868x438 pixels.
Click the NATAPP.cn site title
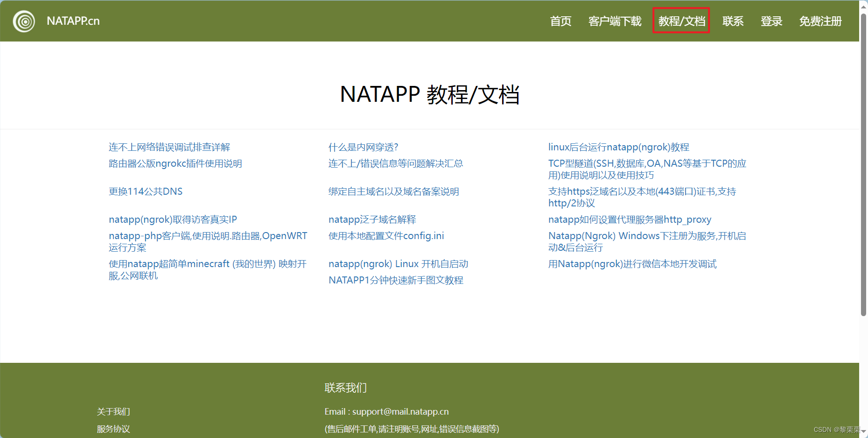pos(73,21)
